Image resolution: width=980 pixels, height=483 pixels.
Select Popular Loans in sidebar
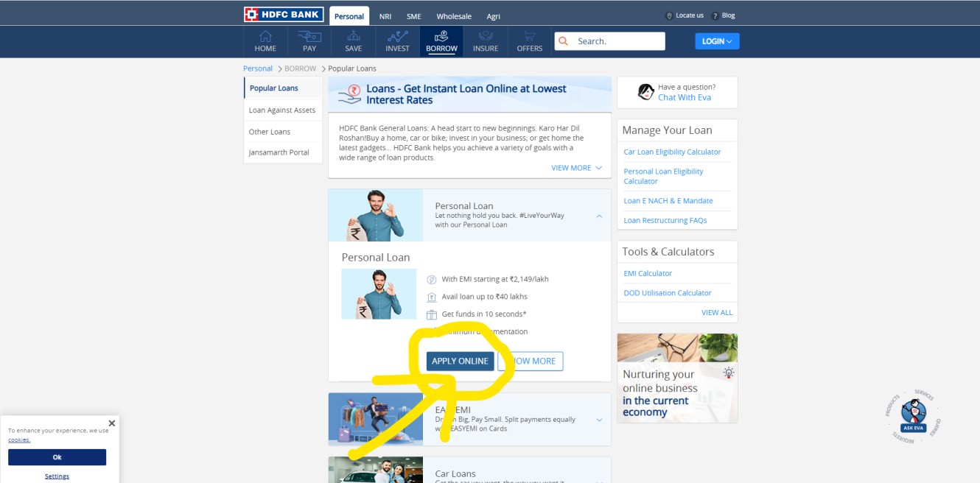283,88
